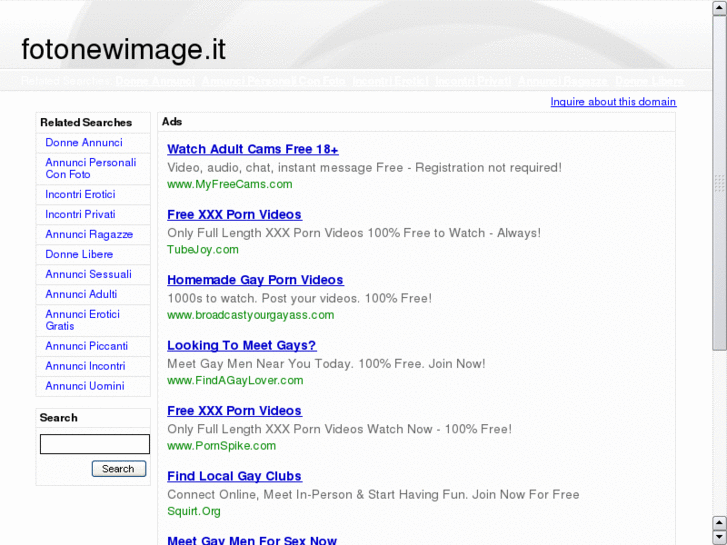Click the scrollbar down arrow at the bottom
Image resolution: width=727 pixels, height=545 pixels.
pos(719,537)
